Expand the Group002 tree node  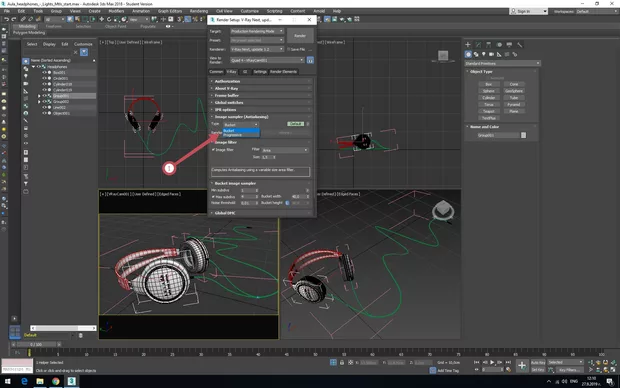click(x=39, y=102)
